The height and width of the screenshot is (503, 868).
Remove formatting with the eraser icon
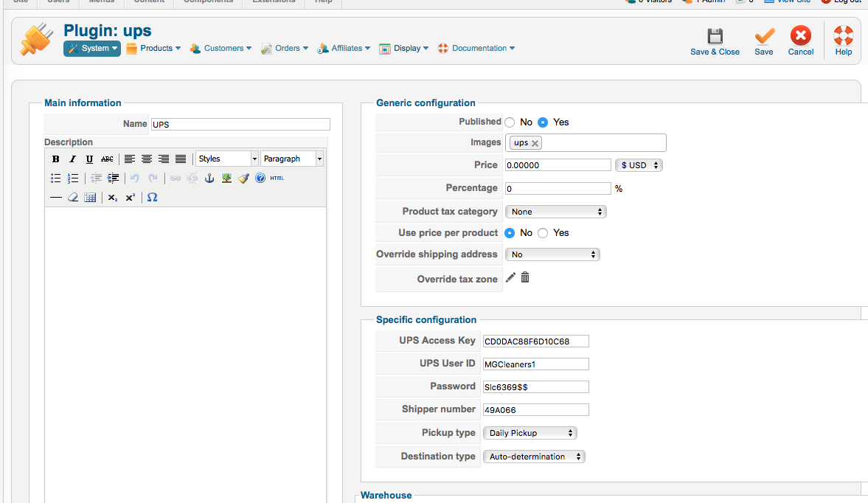point(72,198)
